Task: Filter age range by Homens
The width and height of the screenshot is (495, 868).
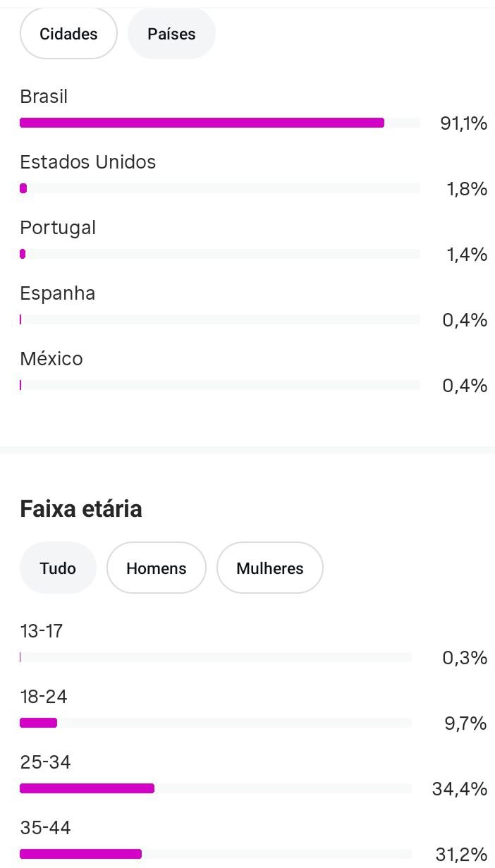Action: (x=156, y=568)
